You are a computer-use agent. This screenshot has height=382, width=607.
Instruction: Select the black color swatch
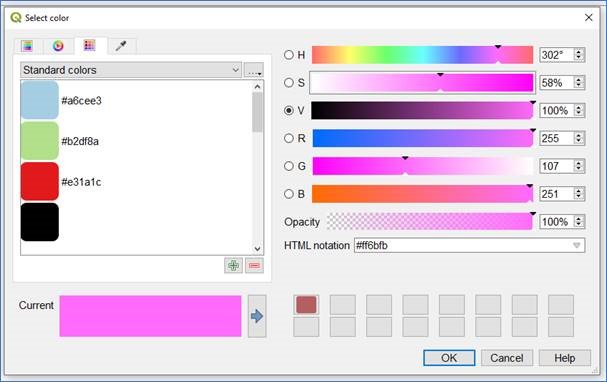(x=39, y=222)
